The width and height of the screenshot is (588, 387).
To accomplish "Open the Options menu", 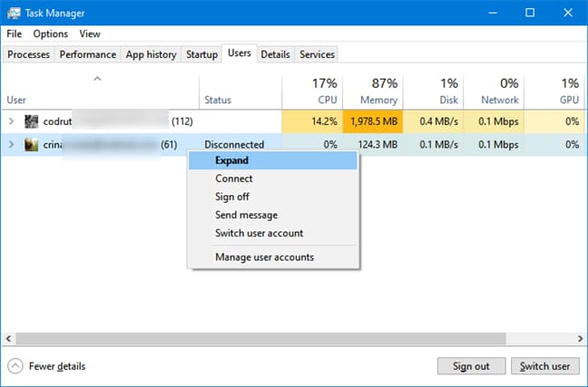I will (51, 34).
